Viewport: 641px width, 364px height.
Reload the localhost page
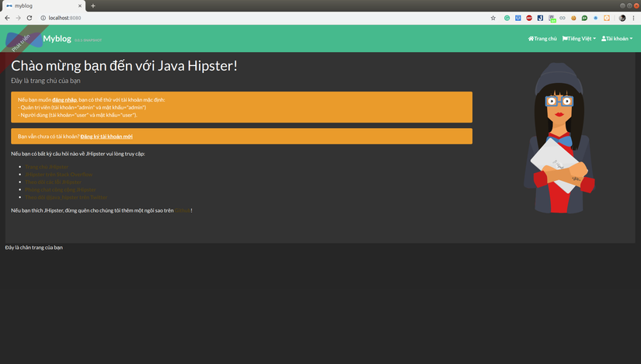tap(30, 18)
